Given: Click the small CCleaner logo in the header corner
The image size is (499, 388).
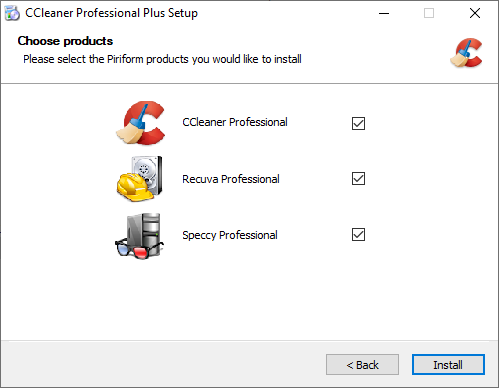Looking at the screenshot, I should tap(466, 53).
